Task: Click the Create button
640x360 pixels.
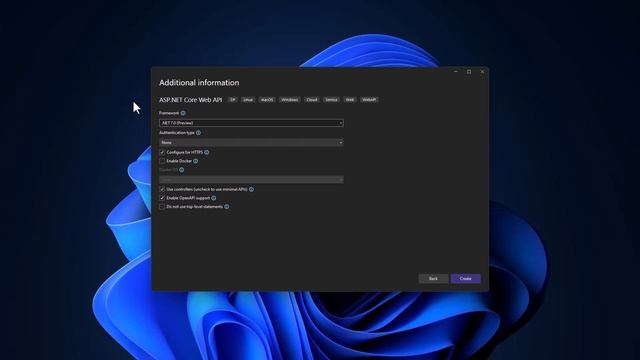Action: pyautogui.click(x=465, y=278)
